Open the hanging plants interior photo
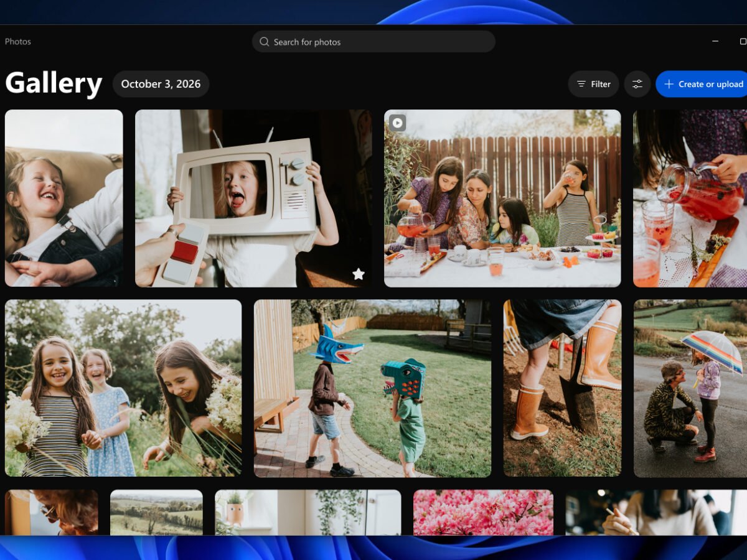Viewport: 747px width, 560px height. (308, 512)
